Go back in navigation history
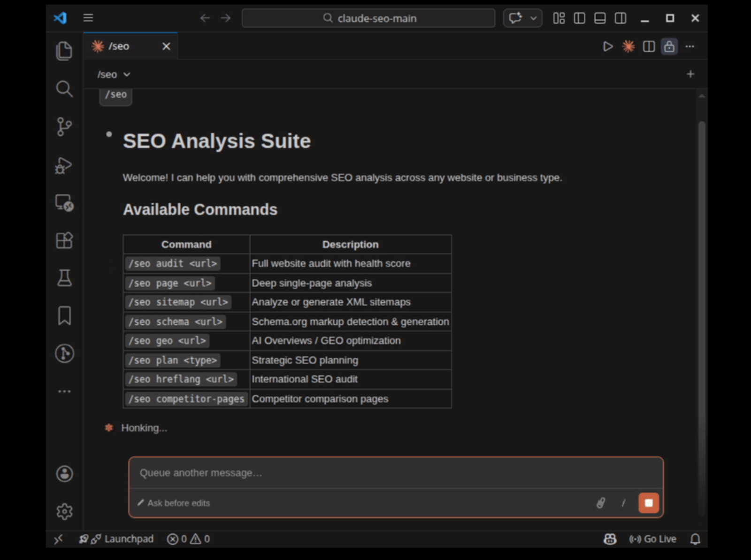 pyautogui.click(x=205, y=18)
